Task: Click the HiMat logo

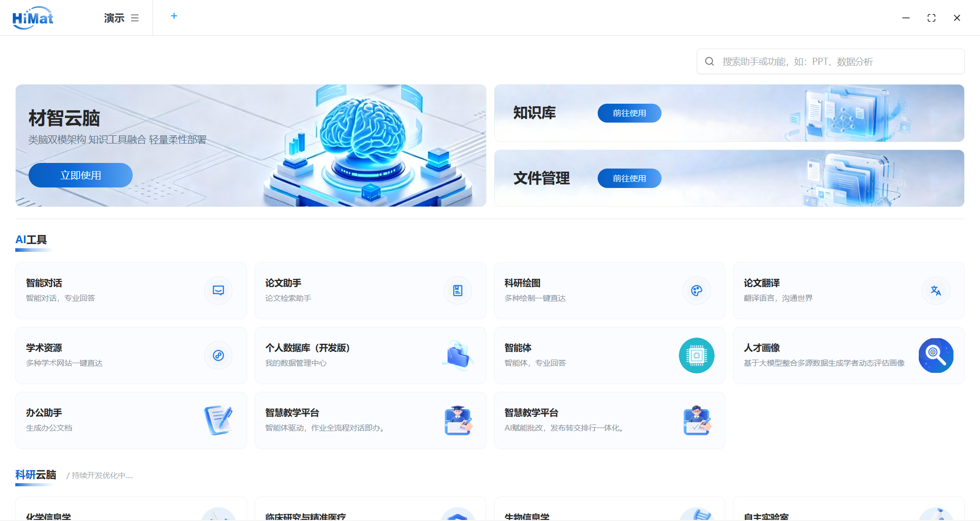Action: pyautogui.click(x=33, y=18)
